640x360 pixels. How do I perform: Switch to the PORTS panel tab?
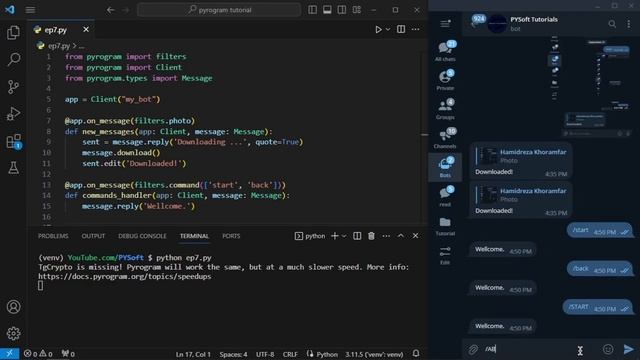pos(231,236)
